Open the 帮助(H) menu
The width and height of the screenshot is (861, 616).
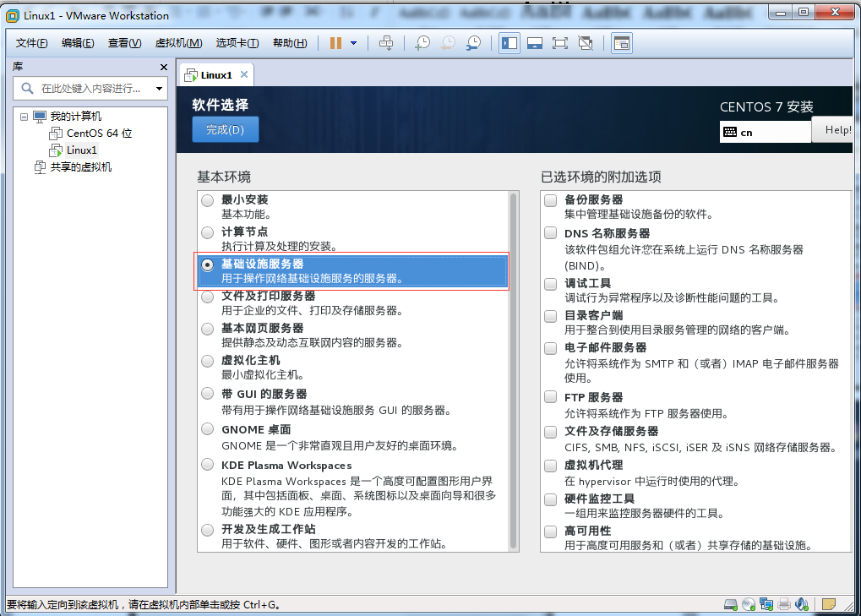tap(290, 43)
